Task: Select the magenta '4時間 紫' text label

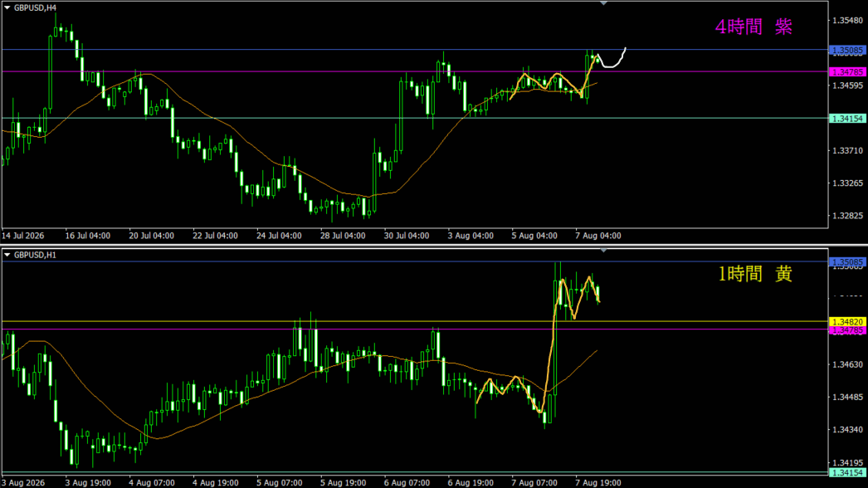Action: [x=753, y=27]
